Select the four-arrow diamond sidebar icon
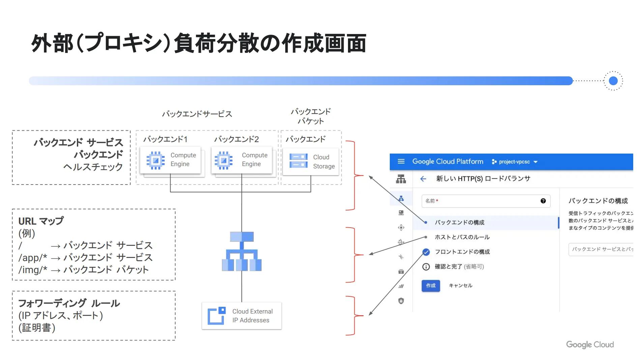The width and height of the screenshot is (644, 359). pos(401,227)
